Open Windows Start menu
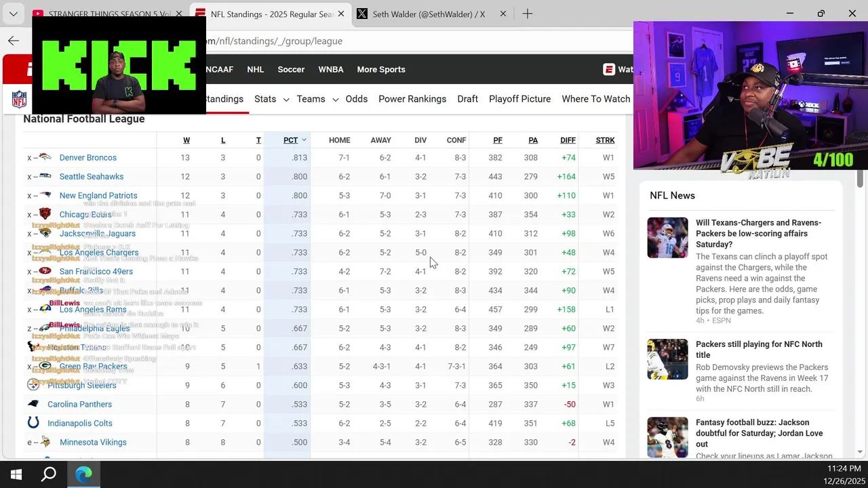 tap(16, 474)
